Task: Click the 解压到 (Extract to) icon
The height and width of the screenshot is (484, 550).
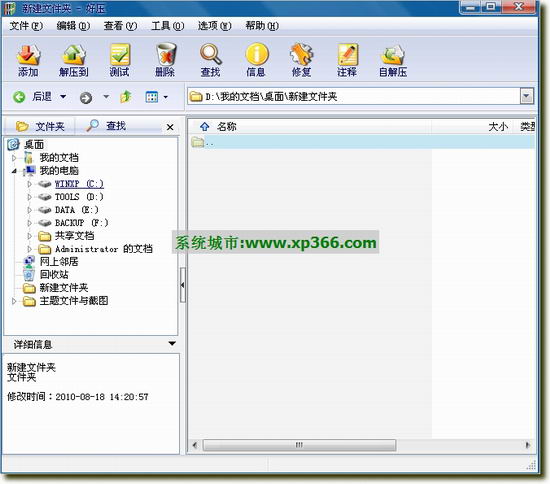Action: pos(74,60)
